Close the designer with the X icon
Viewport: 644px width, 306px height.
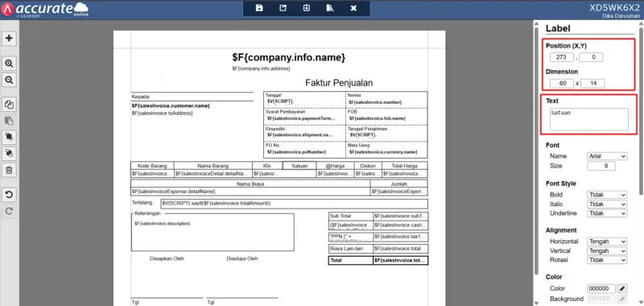coord(353,8)
